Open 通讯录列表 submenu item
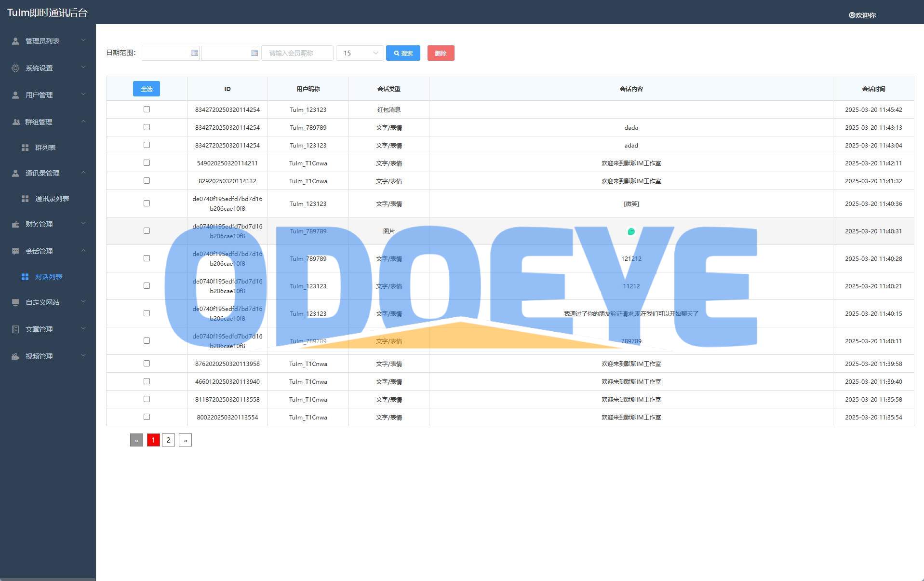Screen dimensions: 924x581 click(x=52, y=199)
